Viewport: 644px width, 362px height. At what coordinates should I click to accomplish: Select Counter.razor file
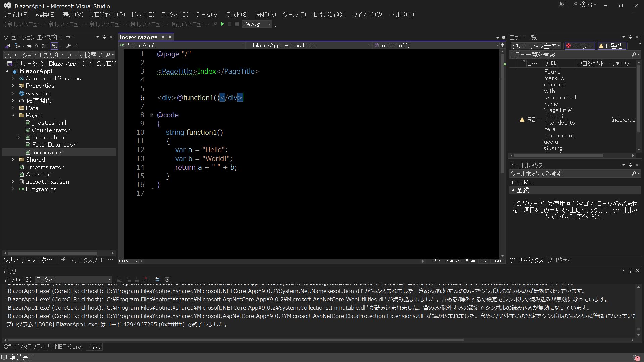tap(51, 130)
